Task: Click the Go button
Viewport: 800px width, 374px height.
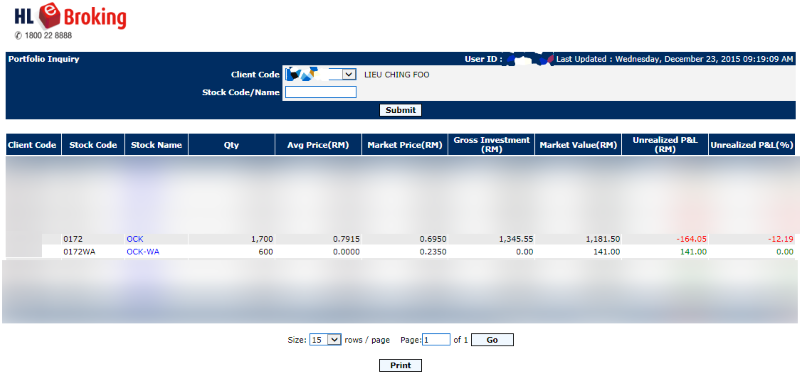Action: pos(492,340)
